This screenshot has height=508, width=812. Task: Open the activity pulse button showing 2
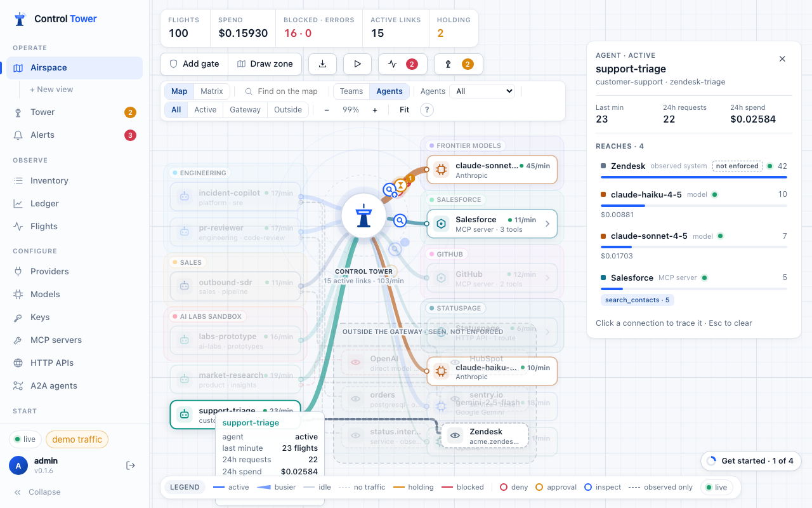(x=402, y=64)
